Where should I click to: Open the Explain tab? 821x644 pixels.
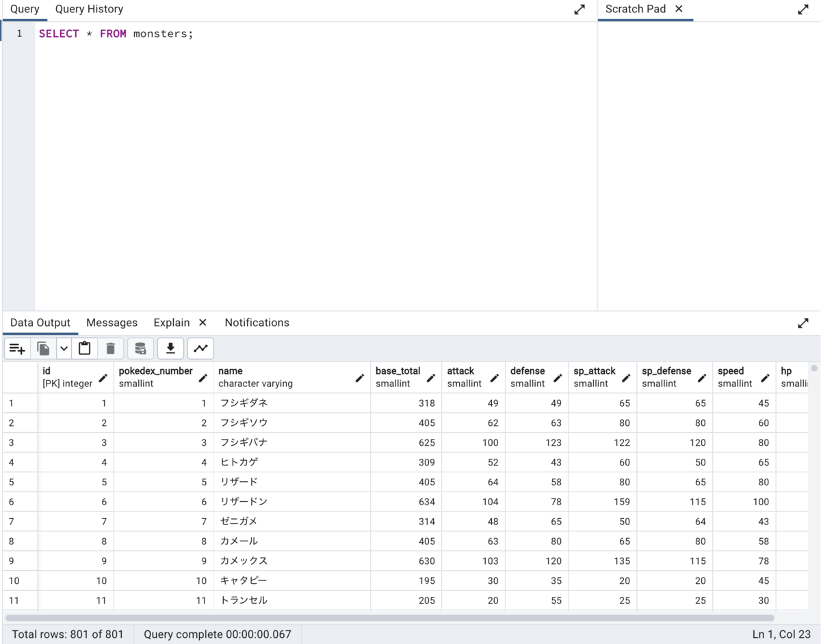tap(172, 323)
